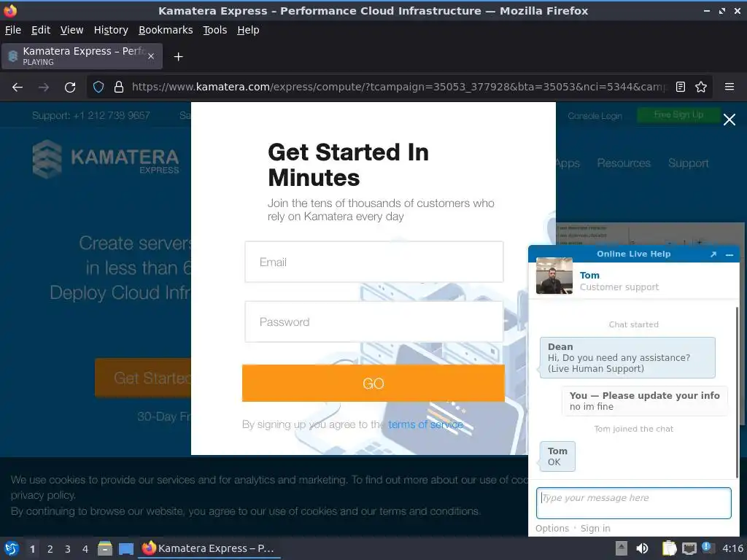Open the tracking protection shield icon
Viewport: 747px width, 560px height.
click(x=98, y=87)
